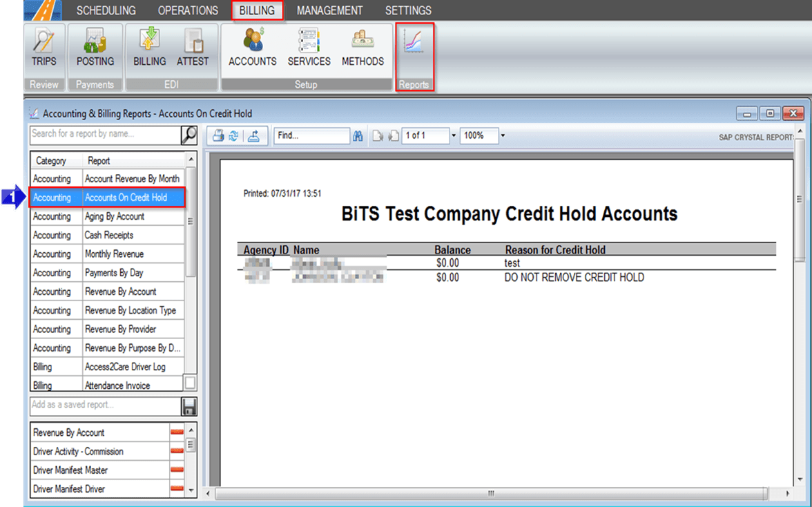This screenshot has height=507, width=812.
Task: Click the METHODS setup icon
Action: coord(362,48)
